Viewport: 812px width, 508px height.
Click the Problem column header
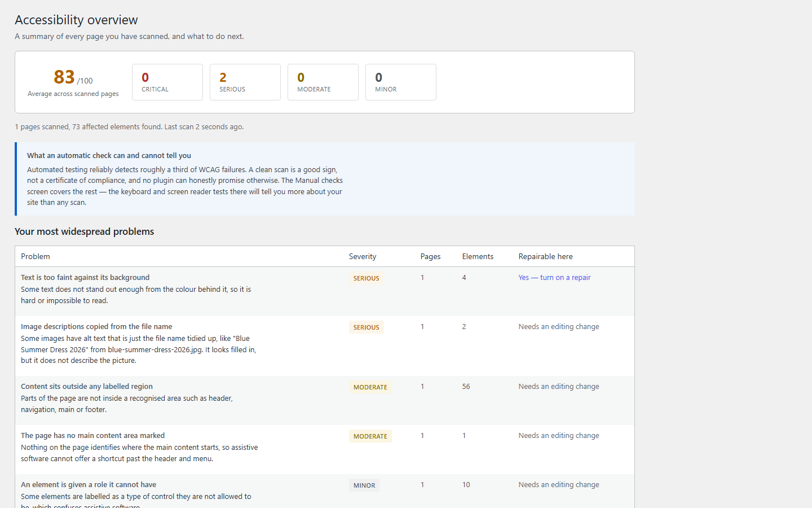coord(36,256)
